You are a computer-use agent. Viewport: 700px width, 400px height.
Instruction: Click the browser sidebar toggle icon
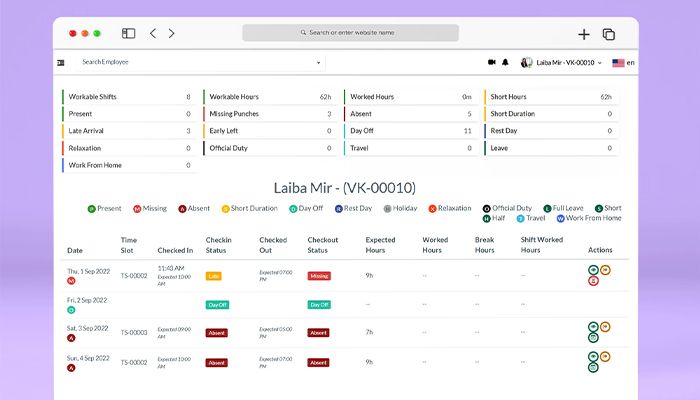pos(129,33)
